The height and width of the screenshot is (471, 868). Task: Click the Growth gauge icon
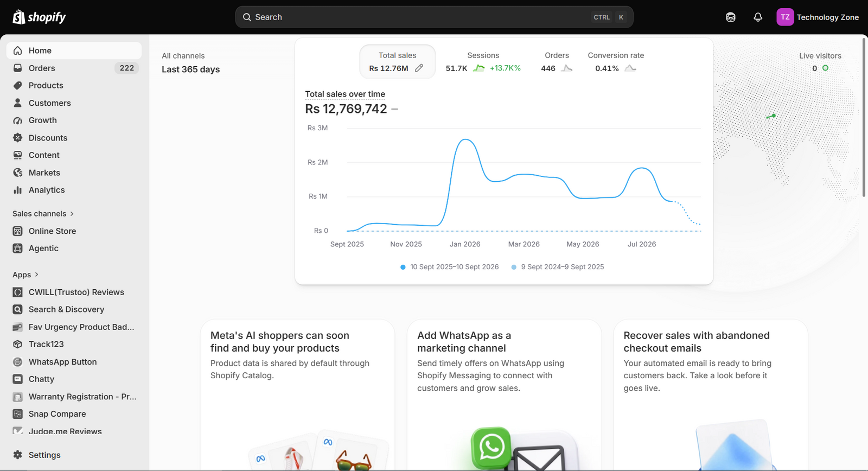pos(18,120)
